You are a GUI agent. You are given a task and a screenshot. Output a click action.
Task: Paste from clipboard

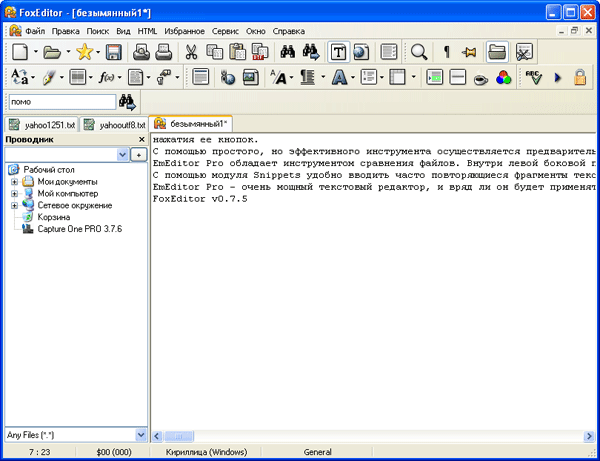click(237, 52)
